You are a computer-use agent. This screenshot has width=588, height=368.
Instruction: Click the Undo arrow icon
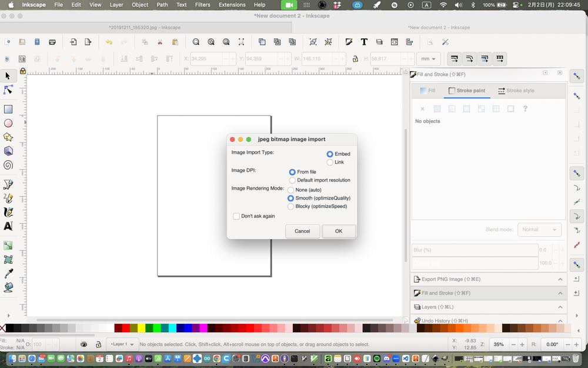click(109, 42)
